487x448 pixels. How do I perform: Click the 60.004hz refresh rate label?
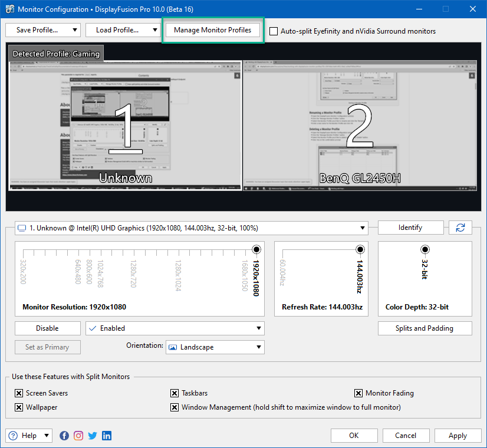click(282, 272)
